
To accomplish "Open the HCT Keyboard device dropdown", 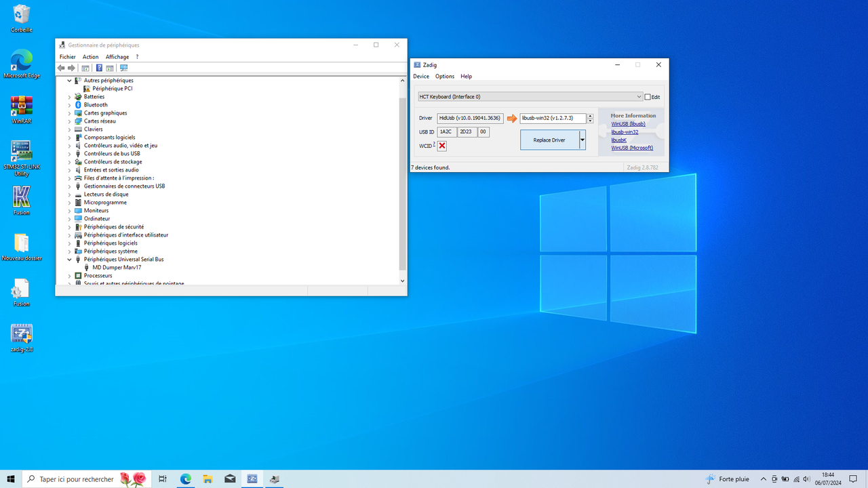I will click(x=530, y=97).
